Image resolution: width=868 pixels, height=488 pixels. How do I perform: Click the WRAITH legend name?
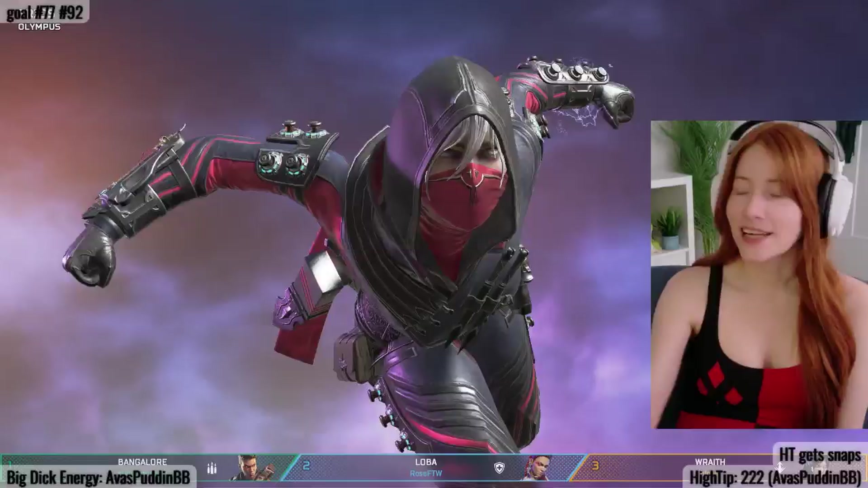pyautogui.click(x=710, y=462)
